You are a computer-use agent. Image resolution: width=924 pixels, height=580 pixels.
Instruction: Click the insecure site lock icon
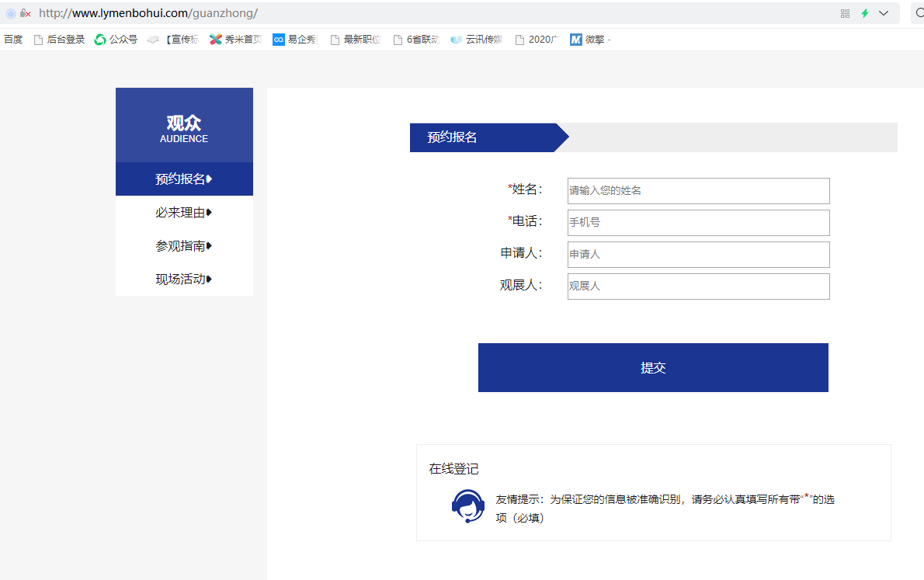point(26,13)
